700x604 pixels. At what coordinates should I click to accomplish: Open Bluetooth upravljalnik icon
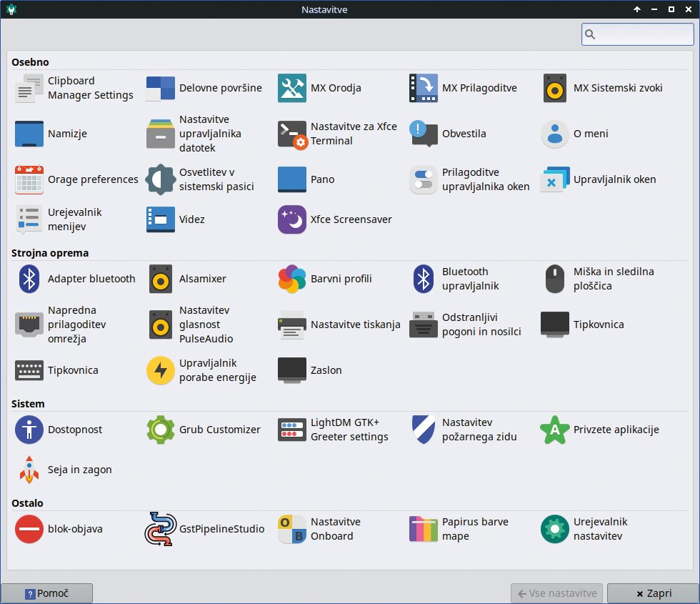click(x=423, y=279)
